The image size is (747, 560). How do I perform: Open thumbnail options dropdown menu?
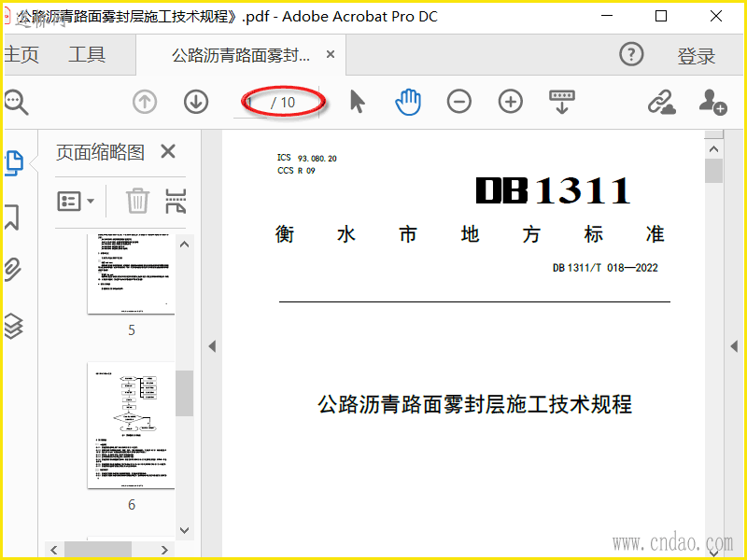[76, 201]
